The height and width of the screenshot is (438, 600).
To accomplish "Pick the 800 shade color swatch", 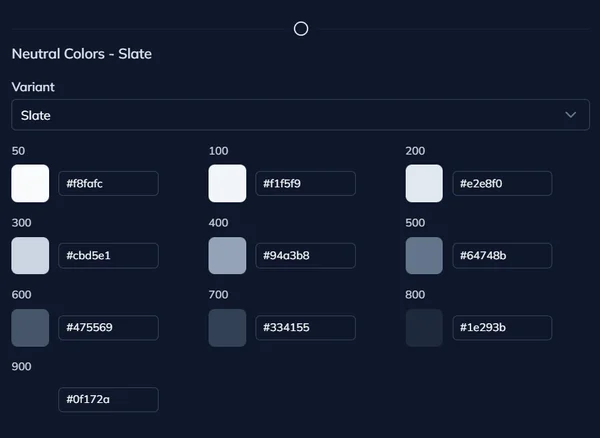I will click(x=424, y=328).
